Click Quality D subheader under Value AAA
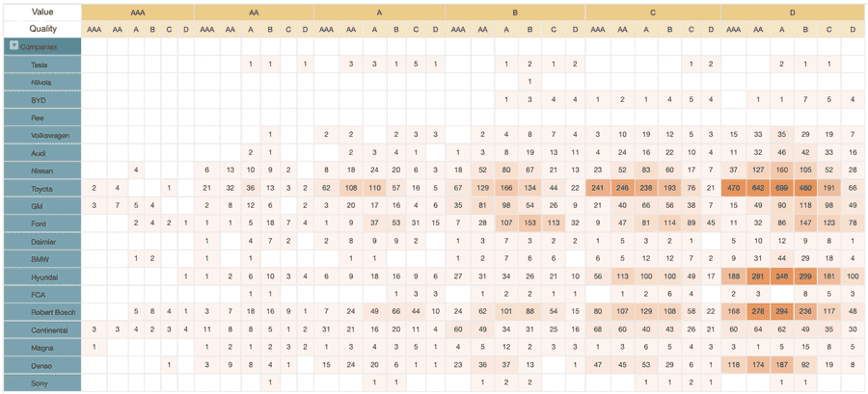 click(x=186, y=29)
